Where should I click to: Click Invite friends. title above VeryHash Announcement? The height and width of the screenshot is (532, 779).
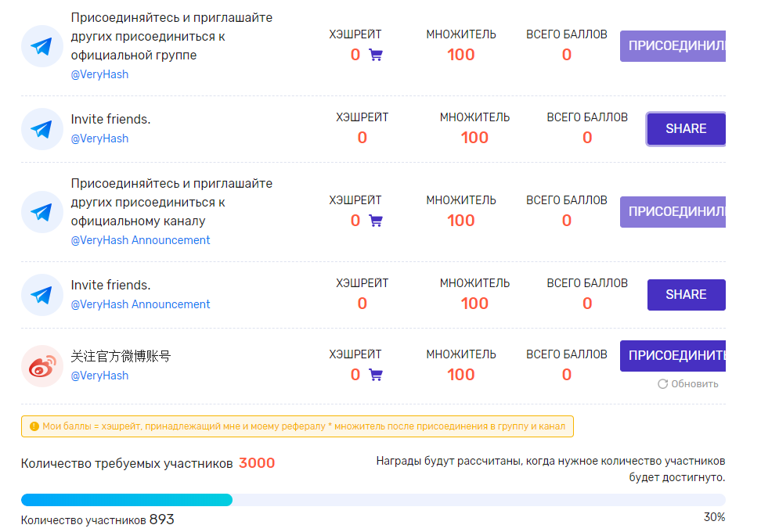(111, 285)
